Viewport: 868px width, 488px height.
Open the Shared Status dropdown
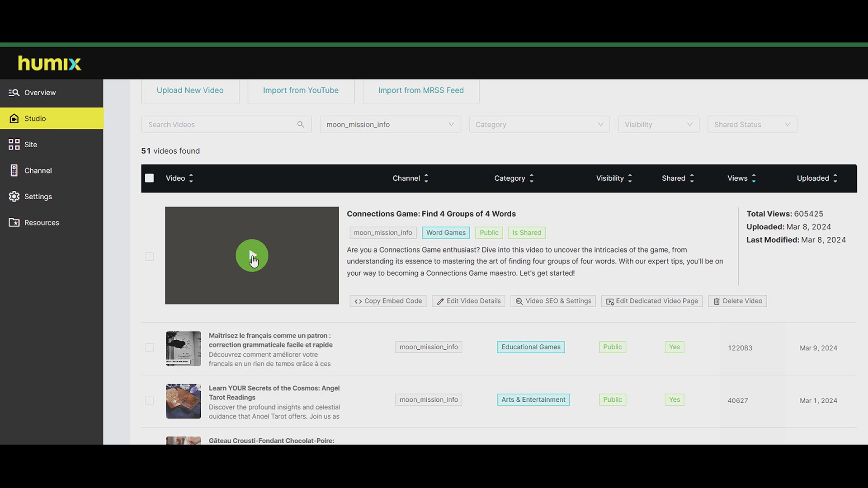pos(752,124)
